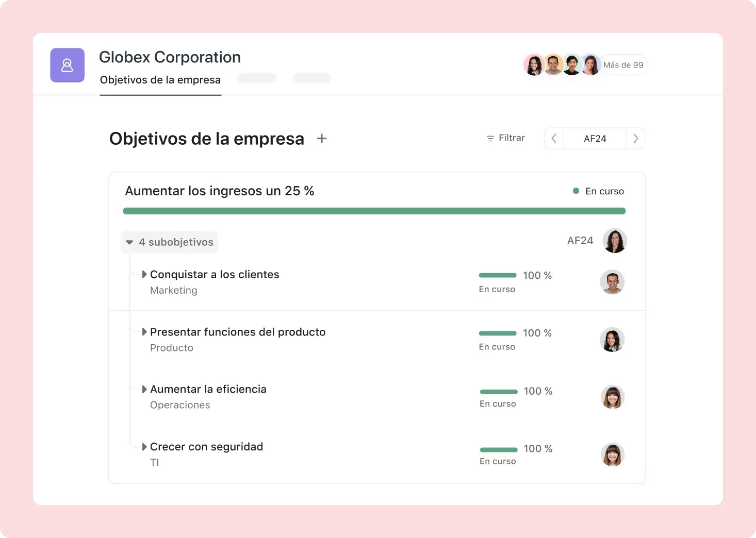Expand Presentar funciones del producto subgoal
756x538 pixels.
point(145,332)
